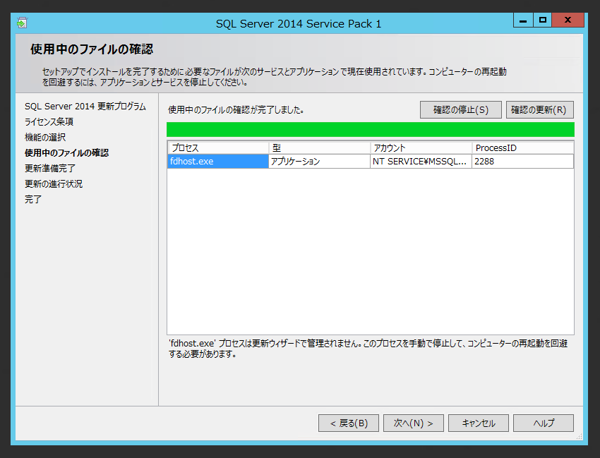This screenshot has height=458, width=600.
Task: Go back with < 戻る(B) button
Action: click(x=349, y=423)
